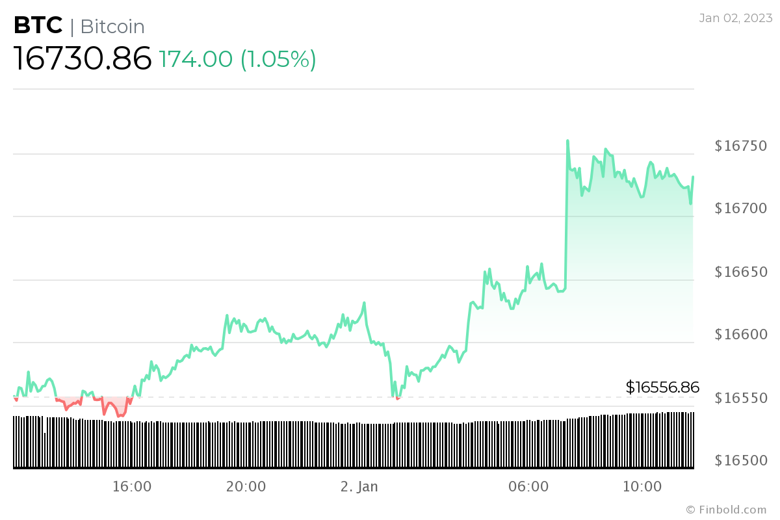Click the 20:00 time axis label

(246, 487)
